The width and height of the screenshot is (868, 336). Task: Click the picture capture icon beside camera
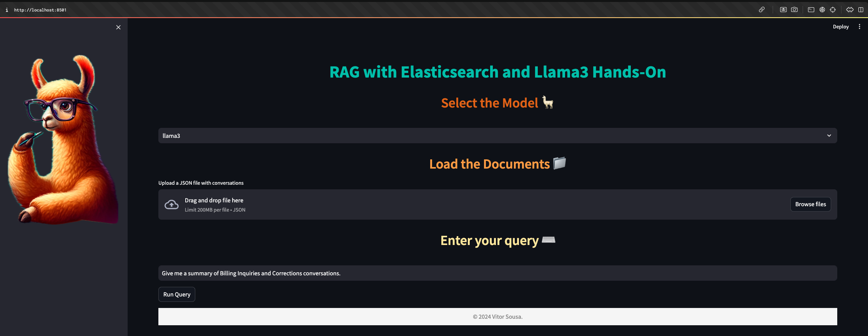(x=783, y=10)
